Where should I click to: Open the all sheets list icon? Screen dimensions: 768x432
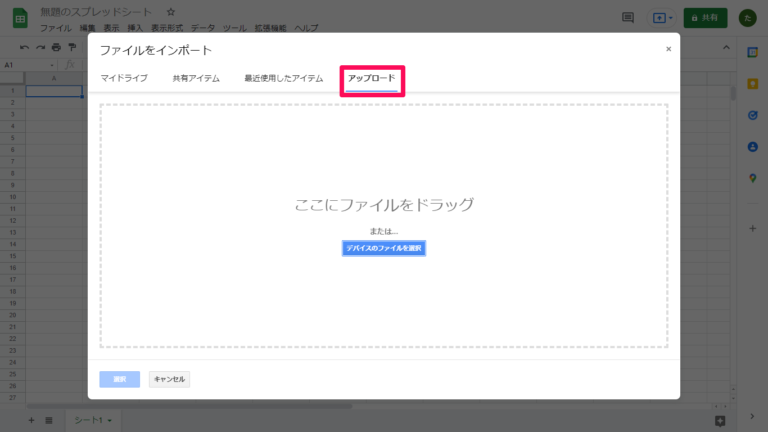click(49, 420)
